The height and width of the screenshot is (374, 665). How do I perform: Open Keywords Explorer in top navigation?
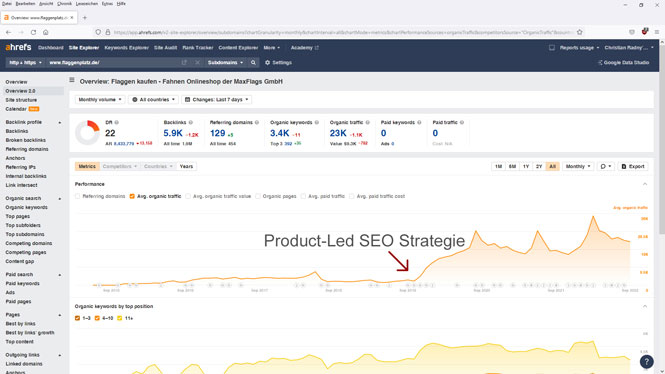(x=126, y=47)
